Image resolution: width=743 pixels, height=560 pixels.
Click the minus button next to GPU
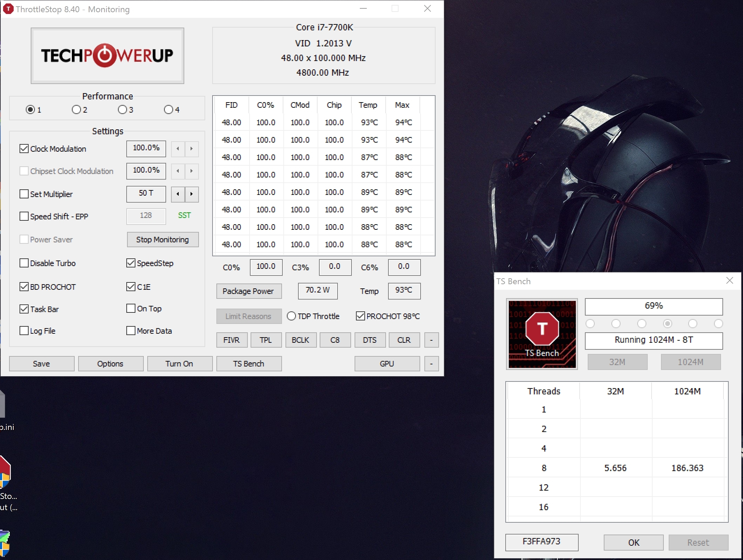tap(431, 364)
